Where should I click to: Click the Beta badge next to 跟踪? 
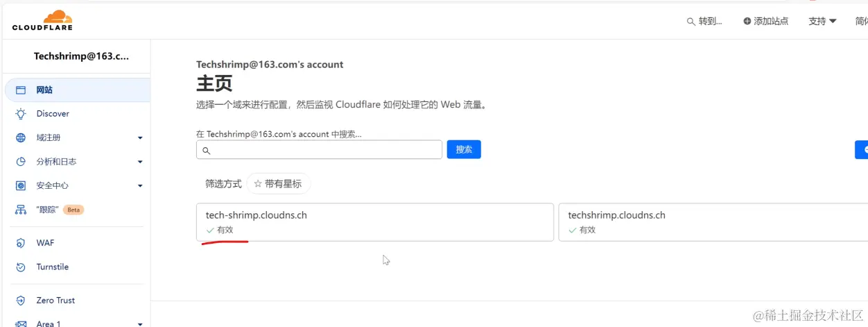click(x=73, y=210)
